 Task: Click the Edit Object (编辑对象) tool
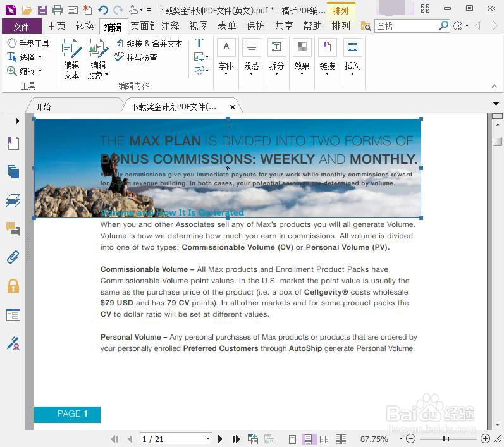pos(98,59)
